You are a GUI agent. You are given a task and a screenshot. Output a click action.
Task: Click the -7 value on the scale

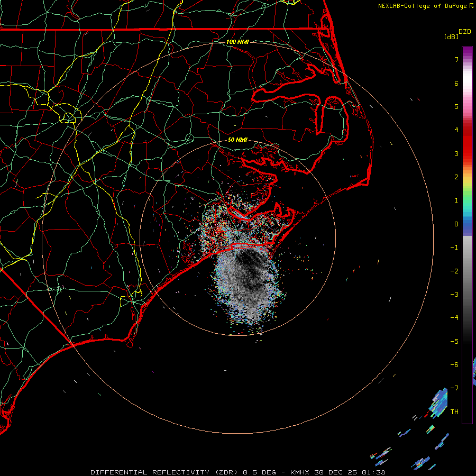click(x=454, y=388)
